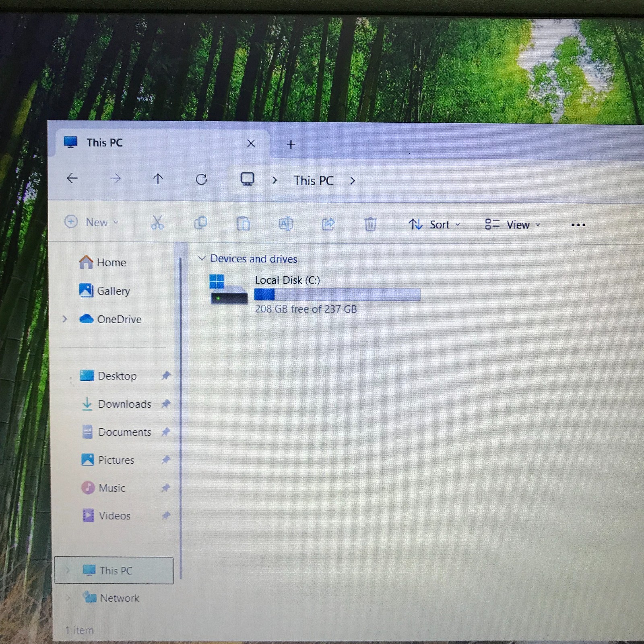
Task: Open the View dropdown
Action: tap(513, 225)
